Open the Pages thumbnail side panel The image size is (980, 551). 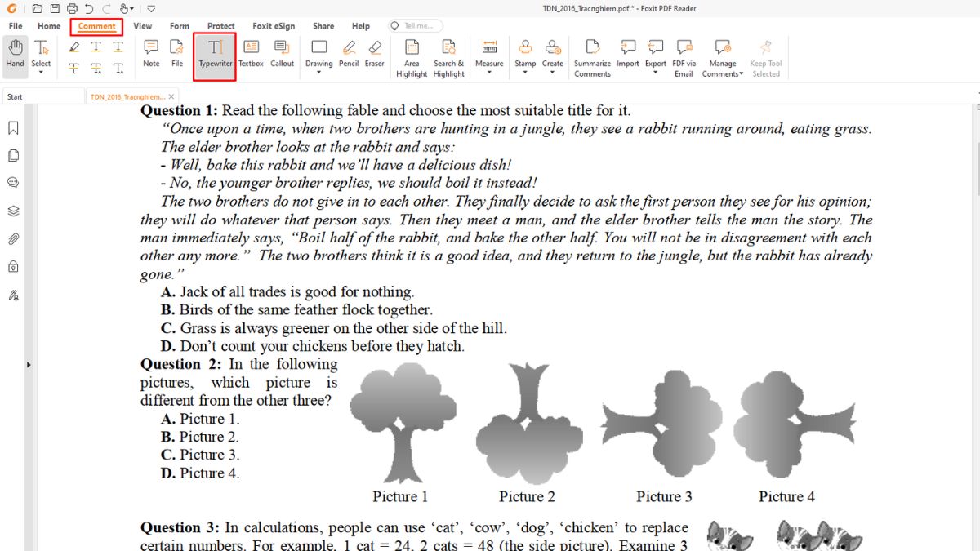point(13,156)
